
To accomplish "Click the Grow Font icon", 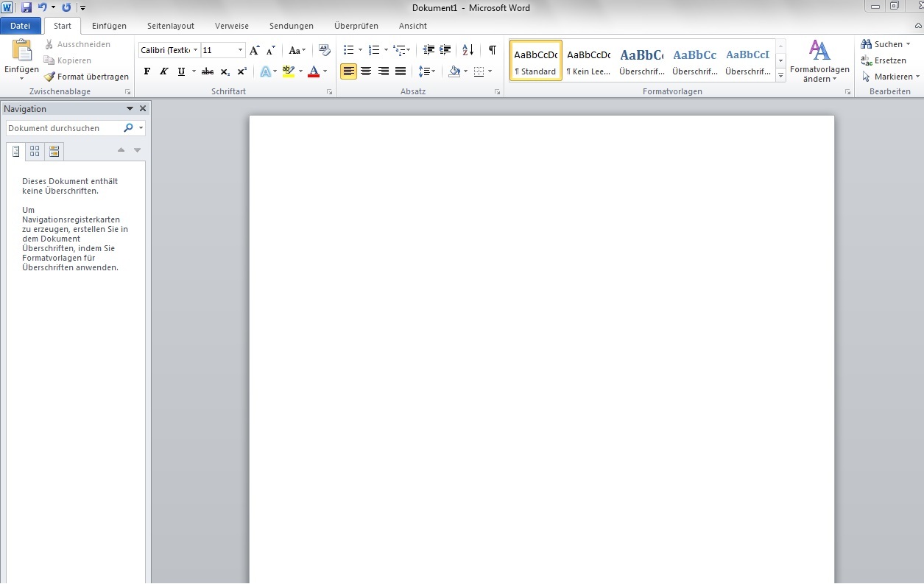I will coord(255,50).
